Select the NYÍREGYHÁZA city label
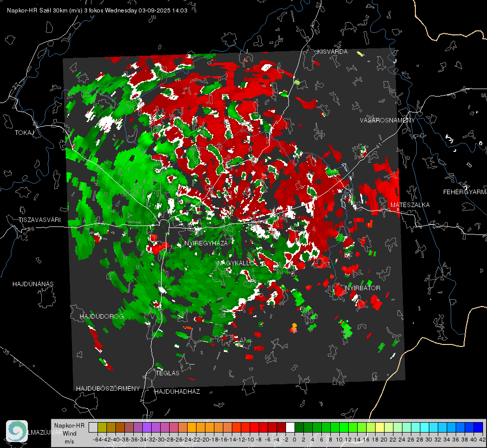Image resolution: width=487 pixels, height=448 pixels. 206,243
